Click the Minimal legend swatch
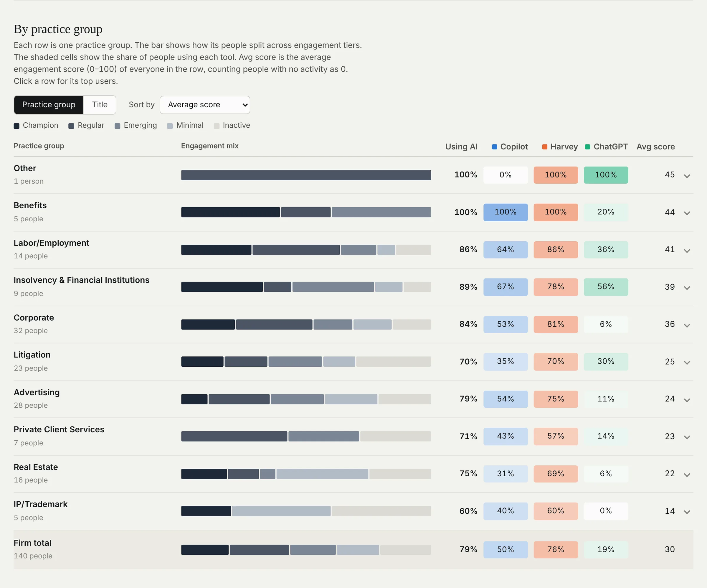The height and width of the screenshot is (588, 707). coord(170,126)
